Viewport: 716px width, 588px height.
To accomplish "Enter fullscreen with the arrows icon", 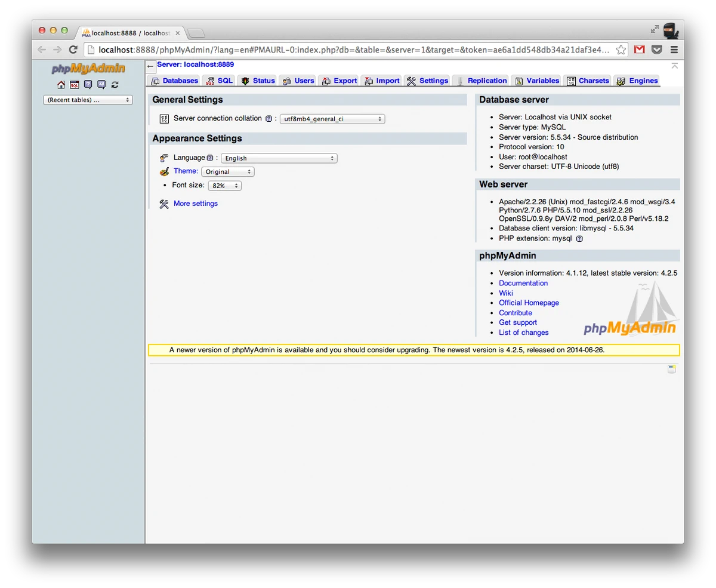I will tap(655, 29).
